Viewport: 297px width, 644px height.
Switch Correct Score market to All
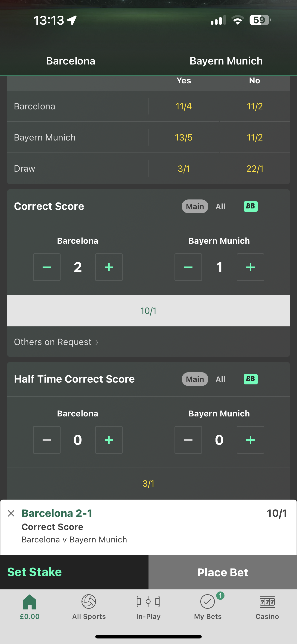pos(220,206)
